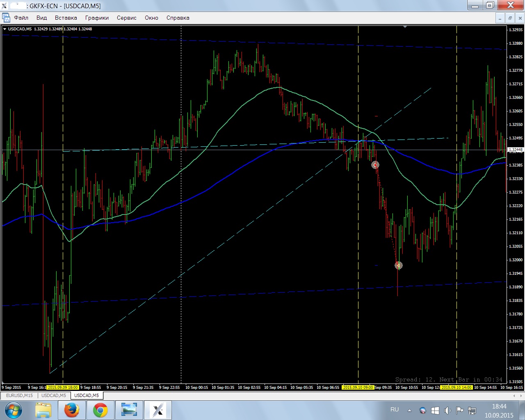Click the sell trade arrow near 1.32385
Screen dimensions: 525x420
(x=375, y=165)
